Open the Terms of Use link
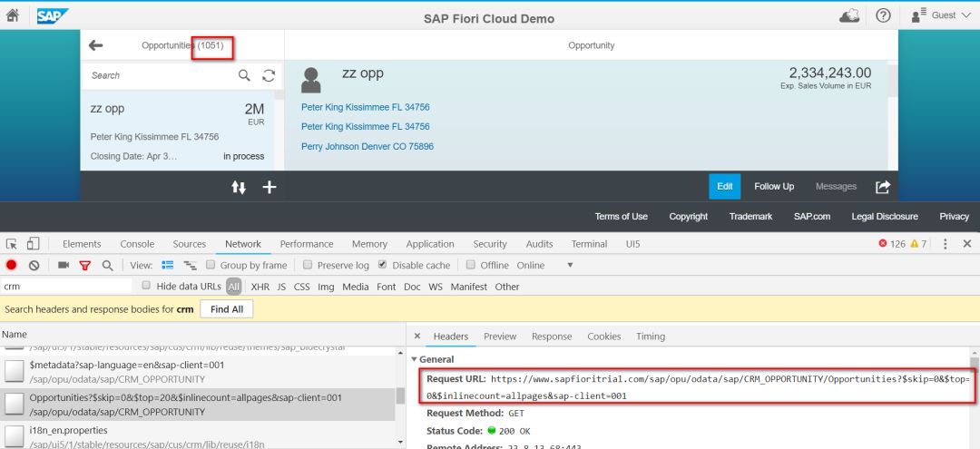Viewport: 980px width, 449px height. click(622, 217)
